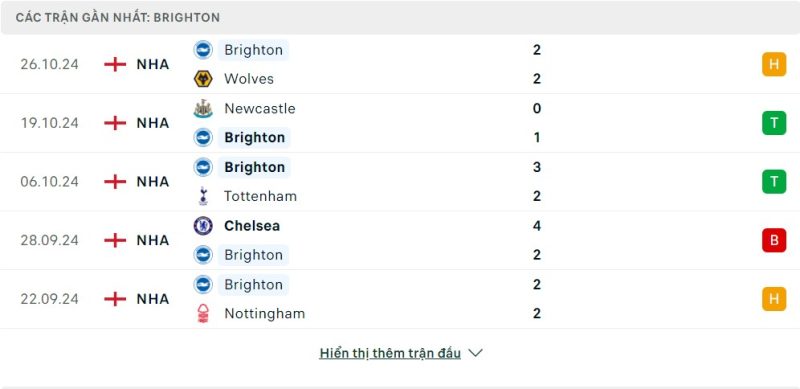This screenshot has width=800, height=389.
Task: Open match row dated 22.09.24
Action: click(x=400, y=299)
